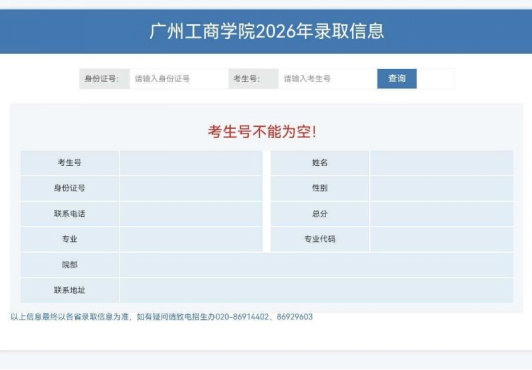Click the empty value cell beside 姓名

[x=442, y=163]
